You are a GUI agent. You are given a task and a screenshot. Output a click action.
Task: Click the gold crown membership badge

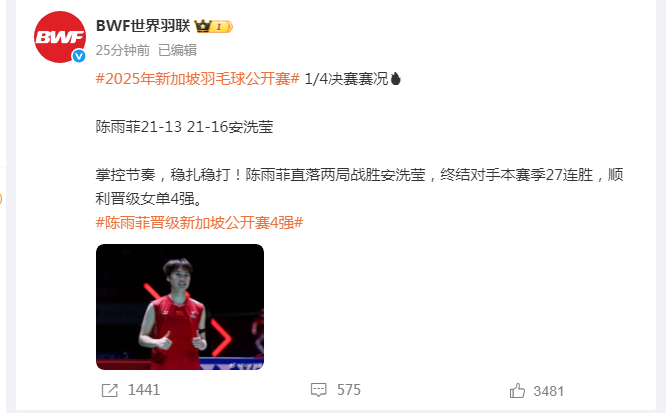214,26
